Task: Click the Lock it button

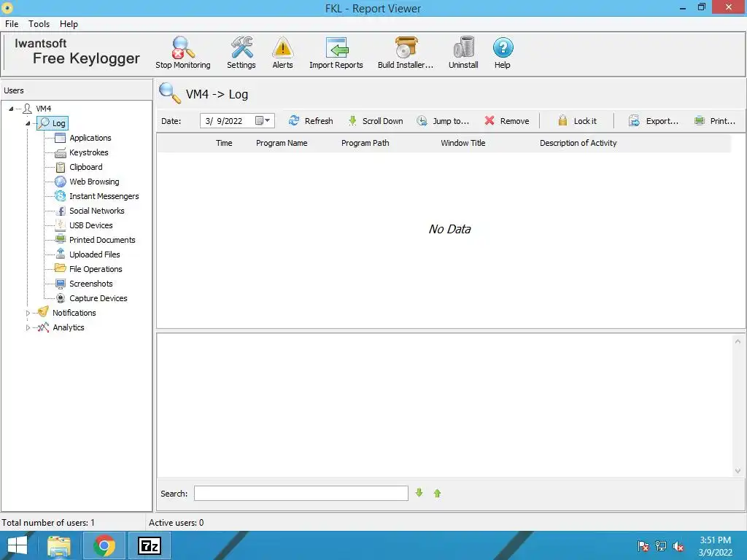Action: click(x=577, y=121)
